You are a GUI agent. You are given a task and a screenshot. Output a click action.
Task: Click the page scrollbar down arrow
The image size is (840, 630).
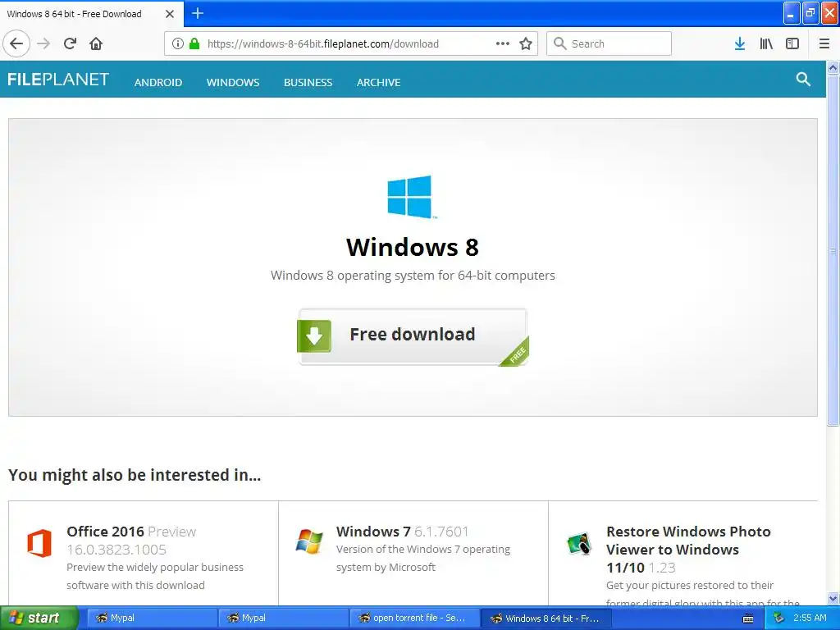tap(833, 598)
